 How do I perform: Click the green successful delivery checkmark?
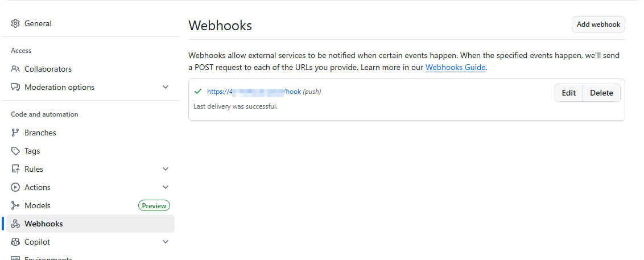tap(198, 91)
